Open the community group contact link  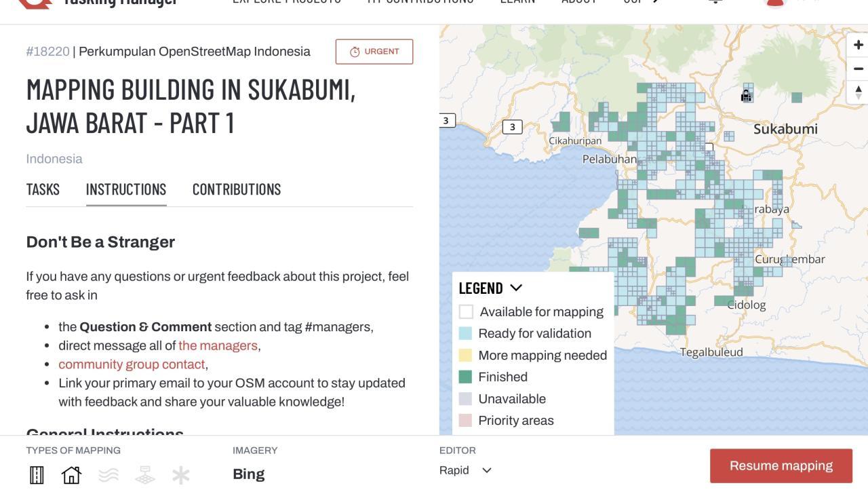tap(132, 364)
